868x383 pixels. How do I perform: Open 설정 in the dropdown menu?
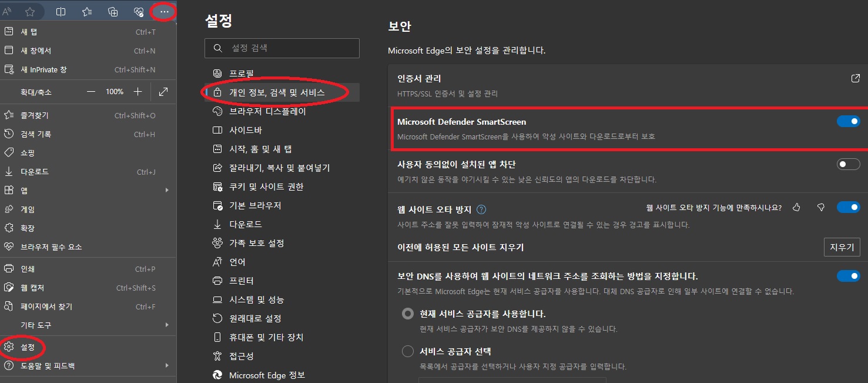(88, 347)
